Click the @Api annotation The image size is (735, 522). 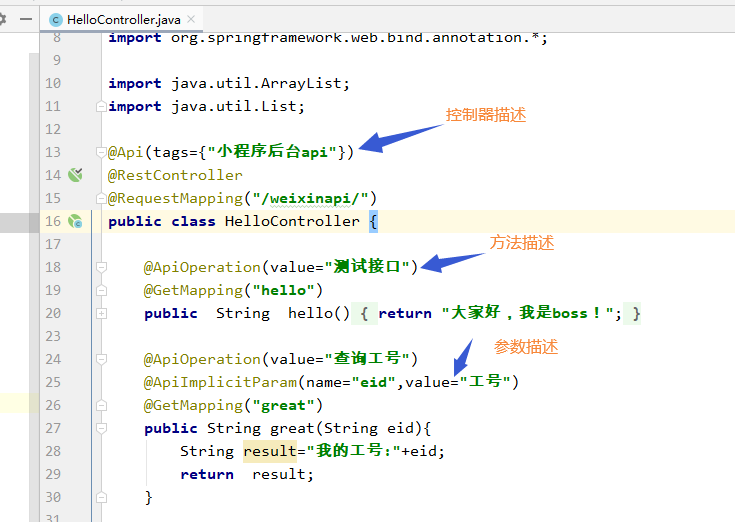point(125,152)
